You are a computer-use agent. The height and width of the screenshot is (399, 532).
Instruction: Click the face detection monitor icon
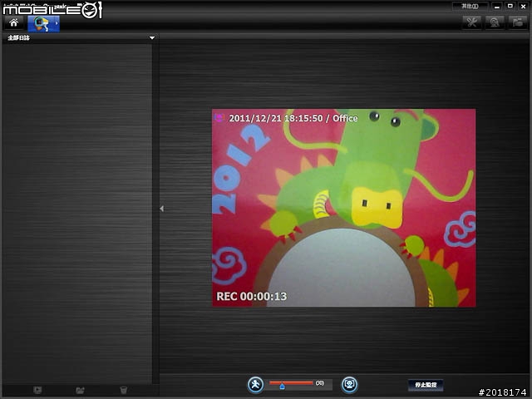point(349,385)
